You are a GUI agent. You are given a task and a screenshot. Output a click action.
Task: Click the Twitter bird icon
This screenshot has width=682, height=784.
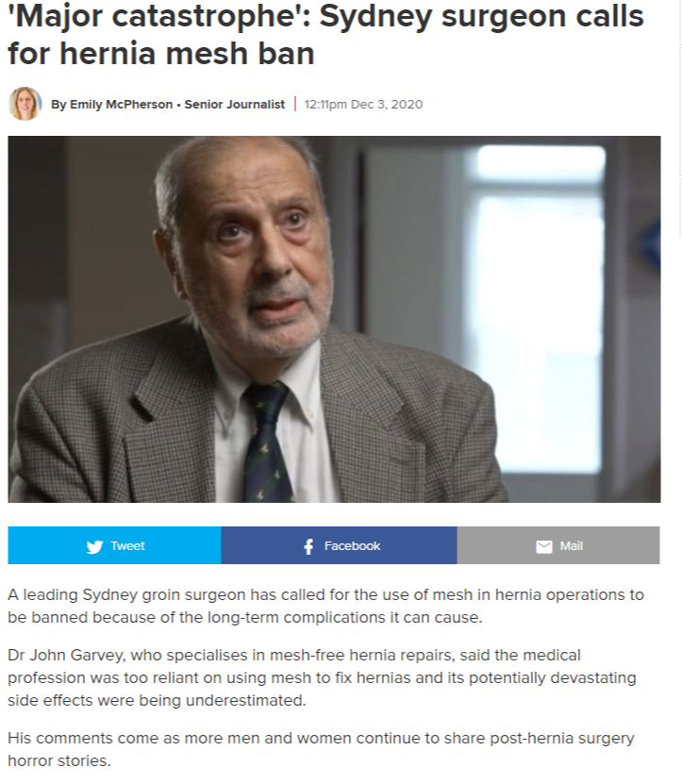(94, 546)
